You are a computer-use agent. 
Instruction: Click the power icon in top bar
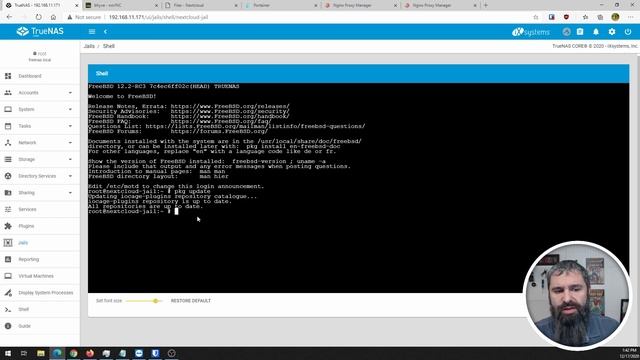(x=628, y=31)
